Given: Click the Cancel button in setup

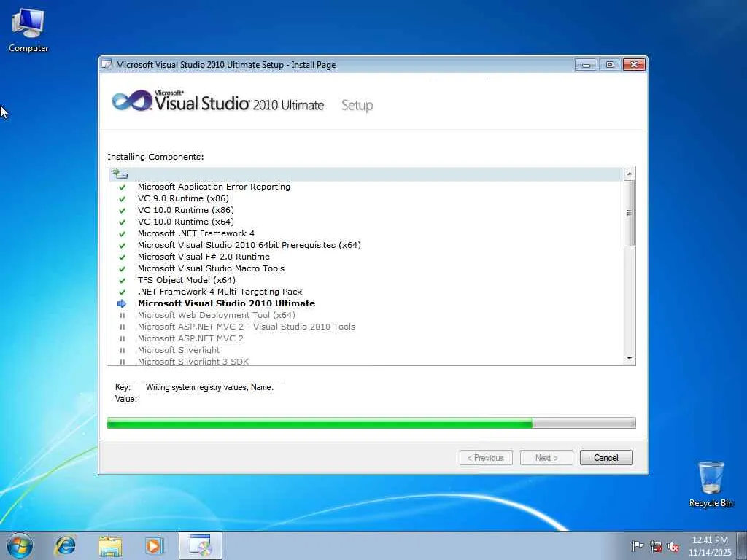Looking at the screenshot, I should point(606,458).
